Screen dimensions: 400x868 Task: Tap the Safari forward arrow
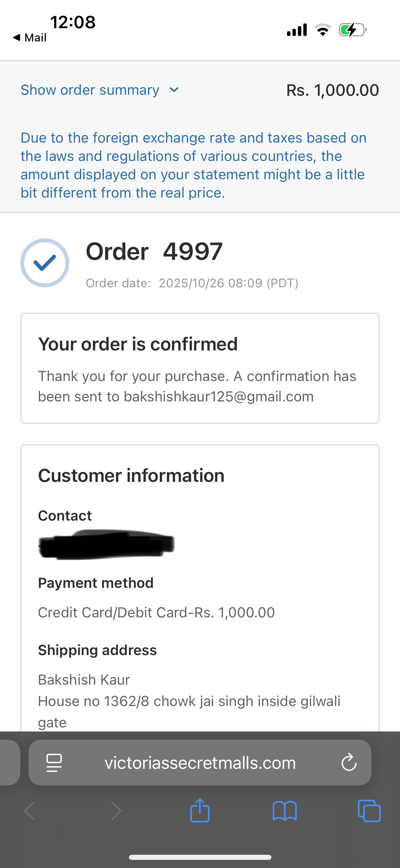click(116, 811)
